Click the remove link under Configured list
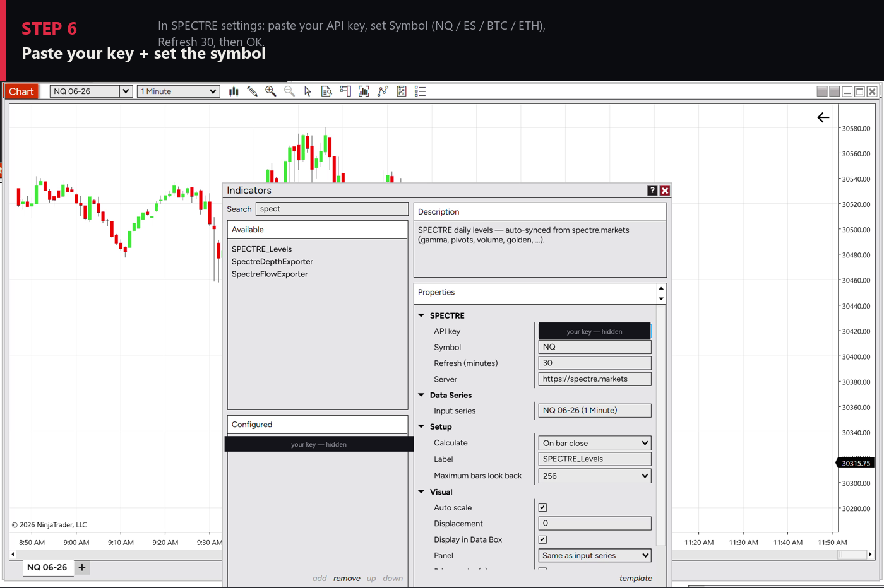The height and width of the screenshot is (588, 884). pos(347,579)
